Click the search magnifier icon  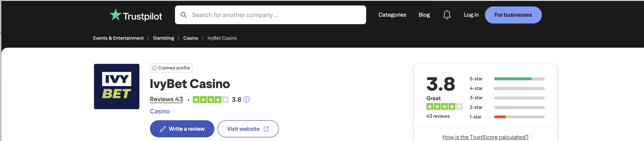(x=183, y=15)
